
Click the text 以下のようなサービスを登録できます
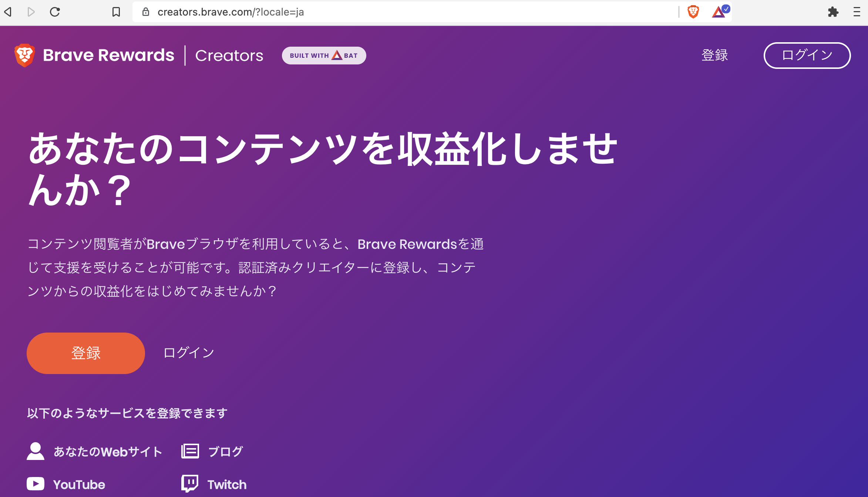[127, 413]
